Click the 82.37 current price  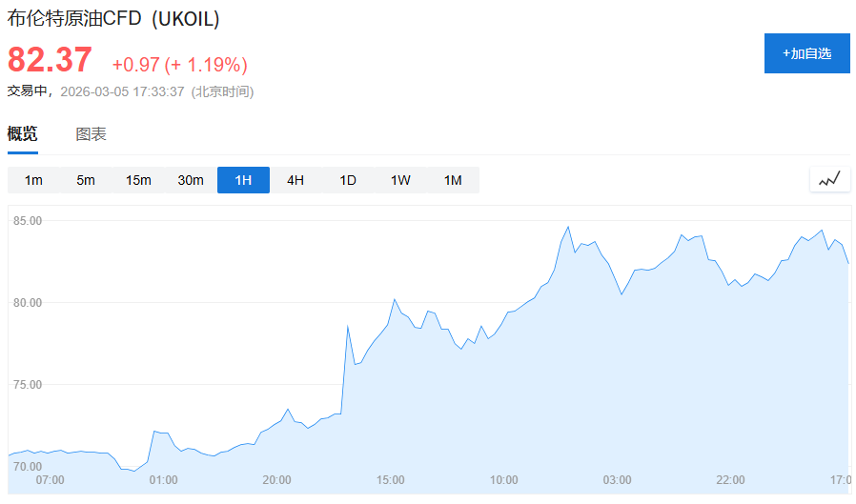click(51, 61)
